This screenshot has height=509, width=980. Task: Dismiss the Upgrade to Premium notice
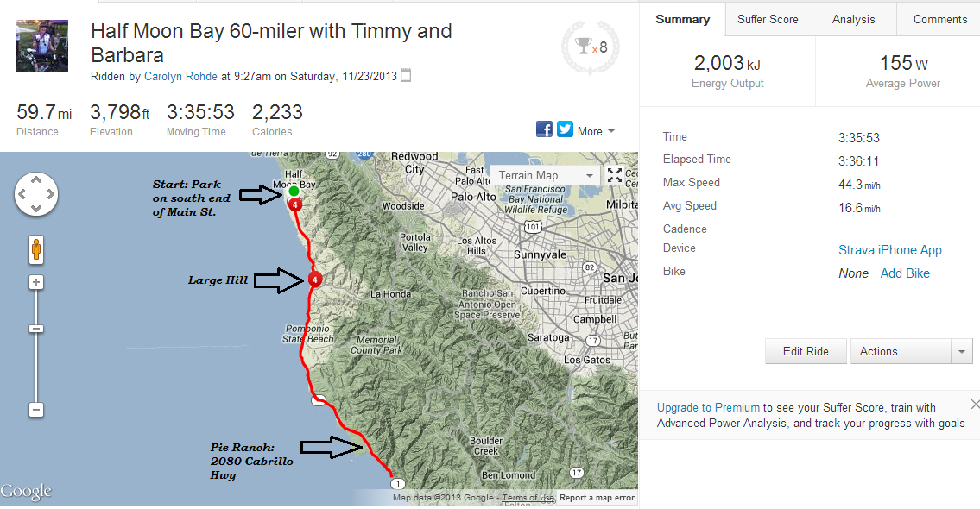tap(975, 404)
